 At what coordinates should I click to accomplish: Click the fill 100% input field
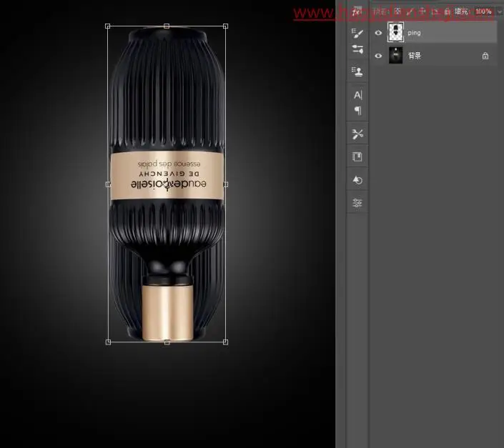[483, 11]
